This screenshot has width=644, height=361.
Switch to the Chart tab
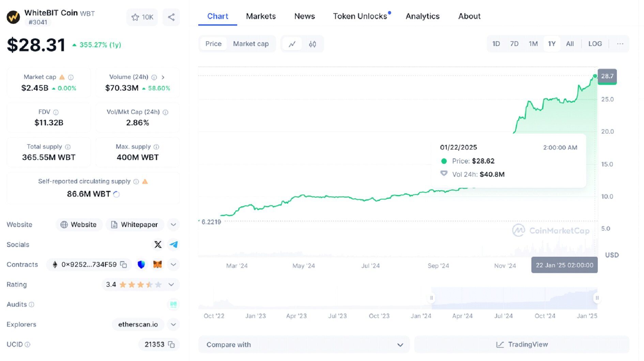coord(218,16)
